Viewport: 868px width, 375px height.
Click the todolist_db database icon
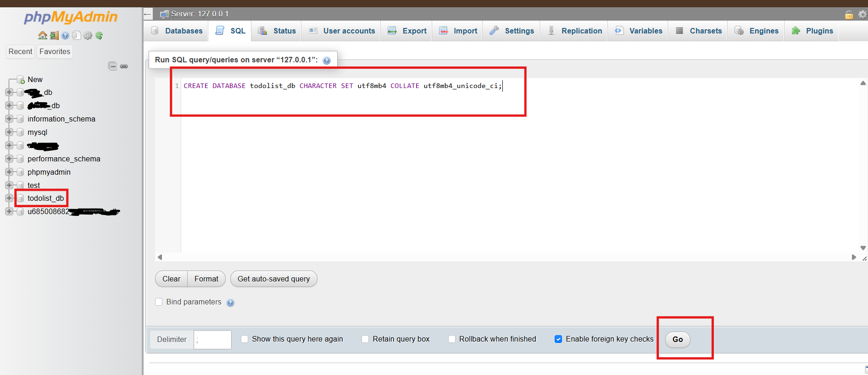tap(20, 199)
